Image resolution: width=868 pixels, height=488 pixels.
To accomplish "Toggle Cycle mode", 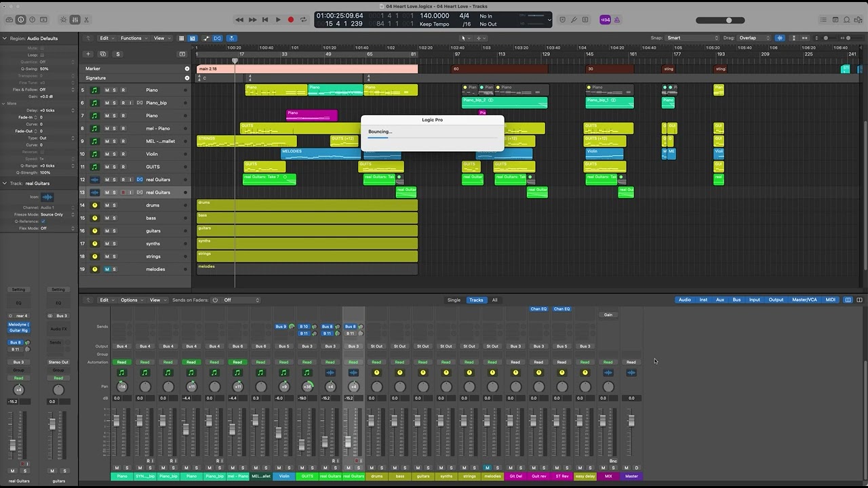I will (x=304, y=20).
